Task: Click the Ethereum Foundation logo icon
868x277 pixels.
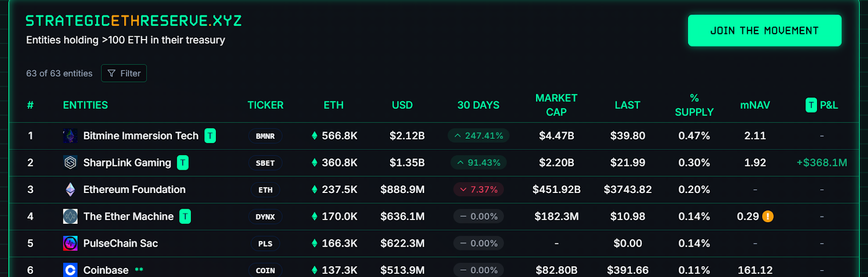Action: (70, 190)
